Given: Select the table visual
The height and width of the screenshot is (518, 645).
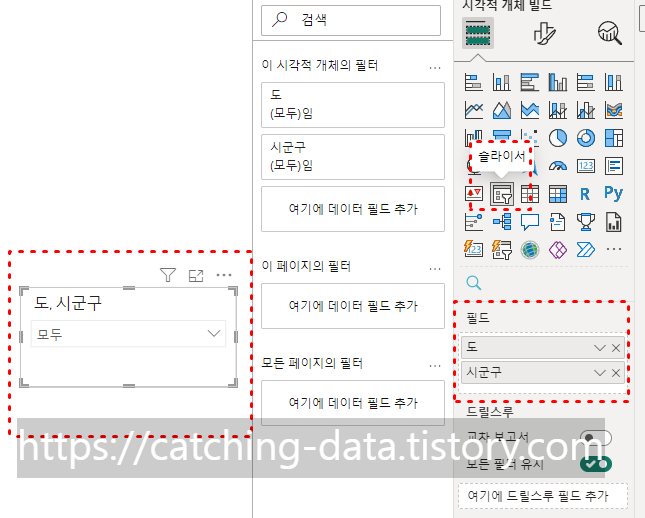Looking at the screenshot, I should (x=529, y=193).
